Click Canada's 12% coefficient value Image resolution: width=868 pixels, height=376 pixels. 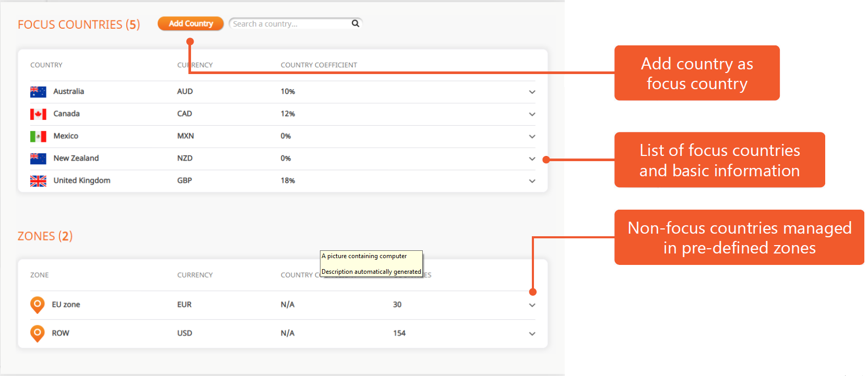pyautogui.click(x=288, y=114)
